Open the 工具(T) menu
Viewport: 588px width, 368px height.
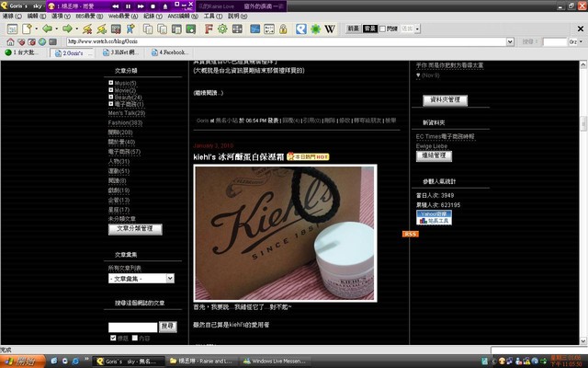(x=213, y=17)
